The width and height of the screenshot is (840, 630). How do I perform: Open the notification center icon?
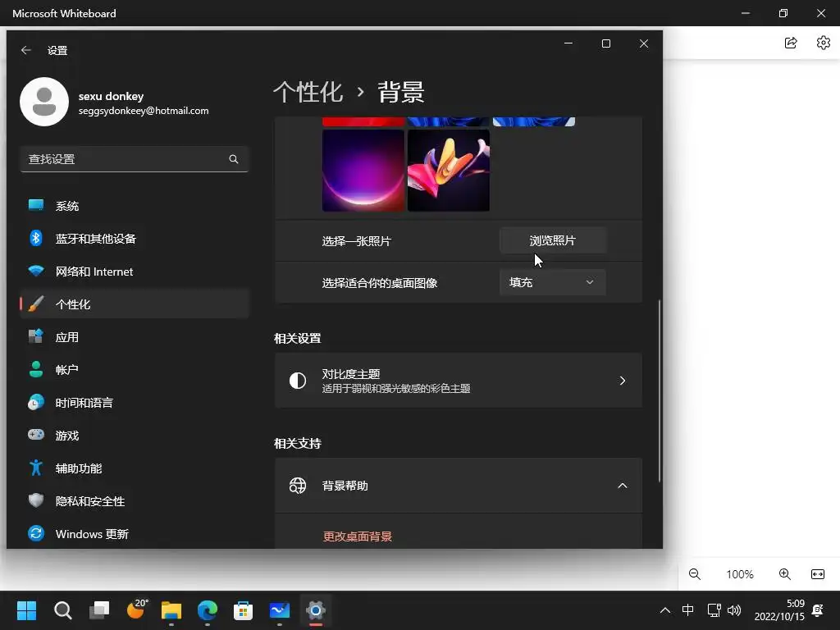point(818,610)
